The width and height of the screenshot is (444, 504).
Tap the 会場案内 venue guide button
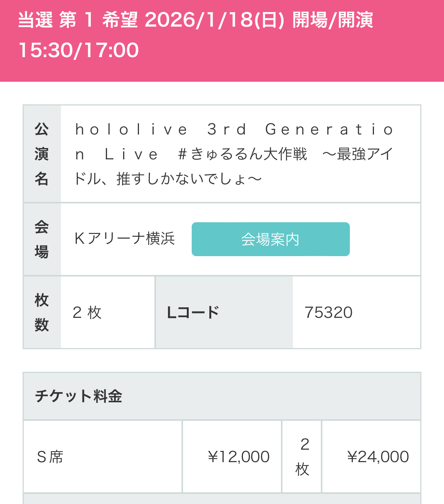click(x=270, y=239)
